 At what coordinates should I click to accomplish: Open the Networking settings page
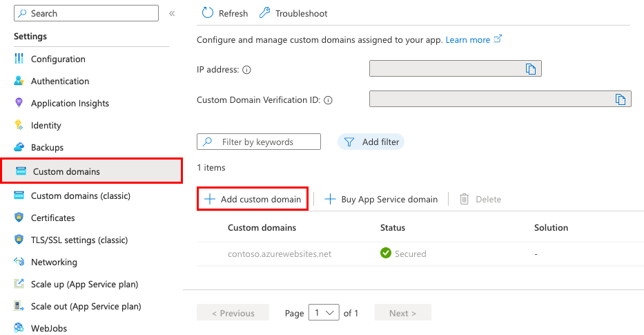[54, 262]
